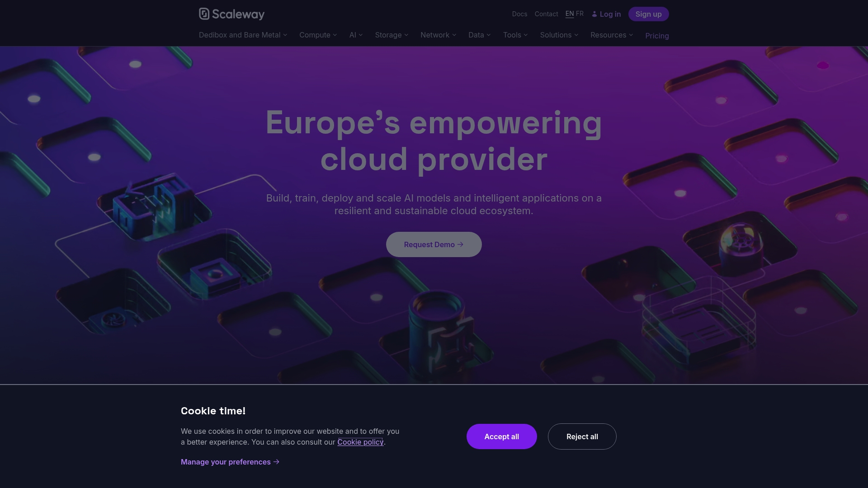Accept all cookies
Image resolution: width=868 pixels, height=488 pixels.
tap(501, 436)
